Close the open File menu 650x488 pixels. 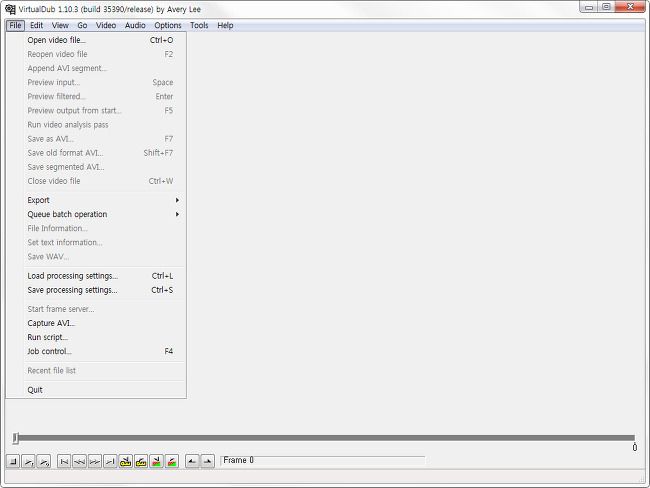(15, 25)
